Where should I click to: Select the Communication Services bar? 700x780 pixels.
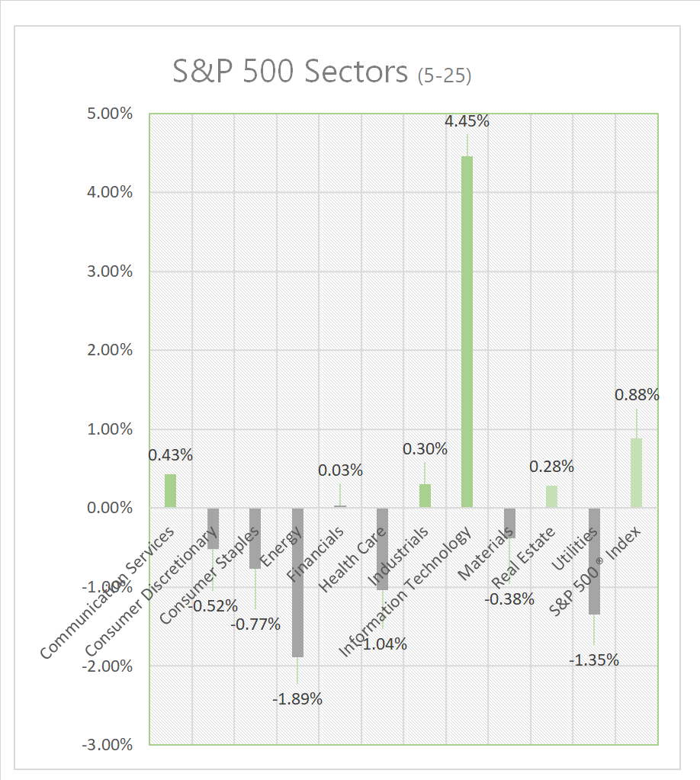click(x=170, y=491)
